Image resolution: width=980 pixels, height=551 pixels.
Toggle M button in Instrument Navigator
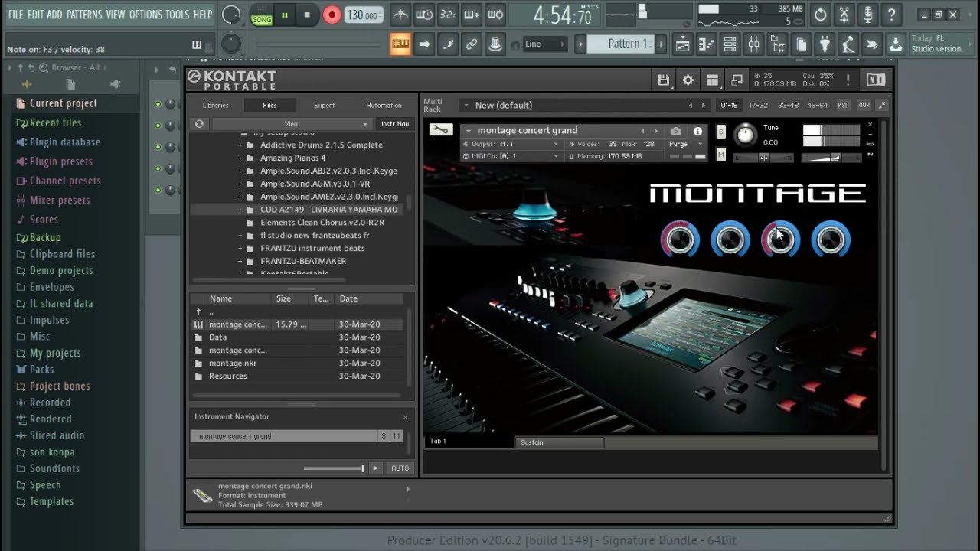[397, 435]
